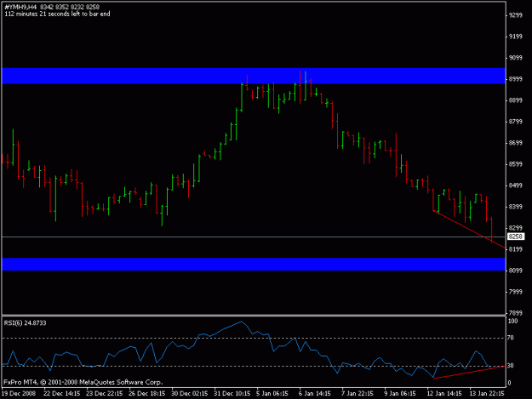Click the RSI scale value 0
Screen dimensions: 532x399
click(x=509, y=383)
